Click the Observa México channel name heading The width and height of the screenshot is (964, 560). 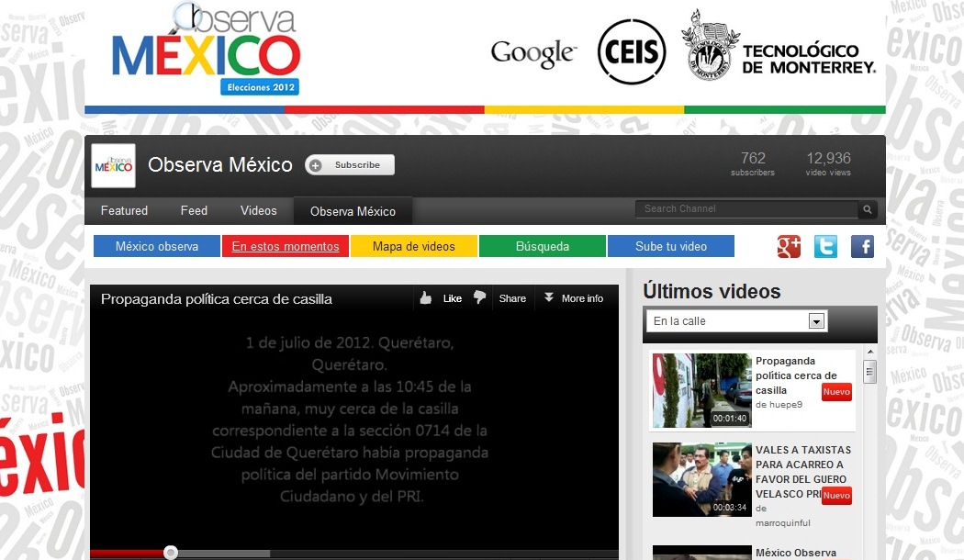pos(220,164)
